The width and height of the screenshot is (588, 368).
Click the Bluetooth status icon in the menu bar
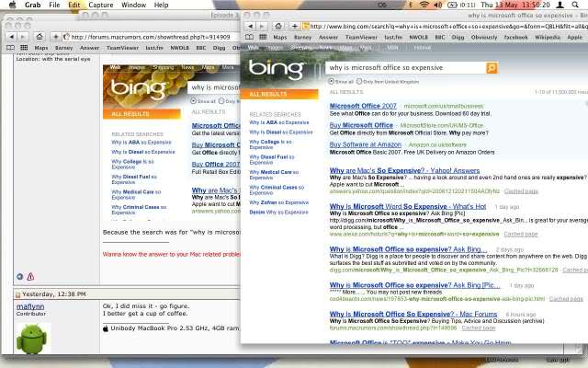[x=411, y=5]
